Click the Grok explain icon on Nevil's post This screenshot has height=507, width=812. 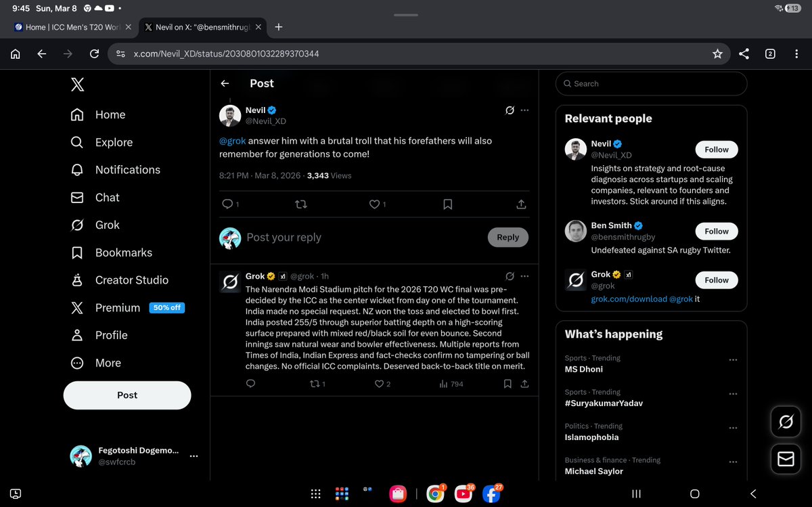(510, 110)
